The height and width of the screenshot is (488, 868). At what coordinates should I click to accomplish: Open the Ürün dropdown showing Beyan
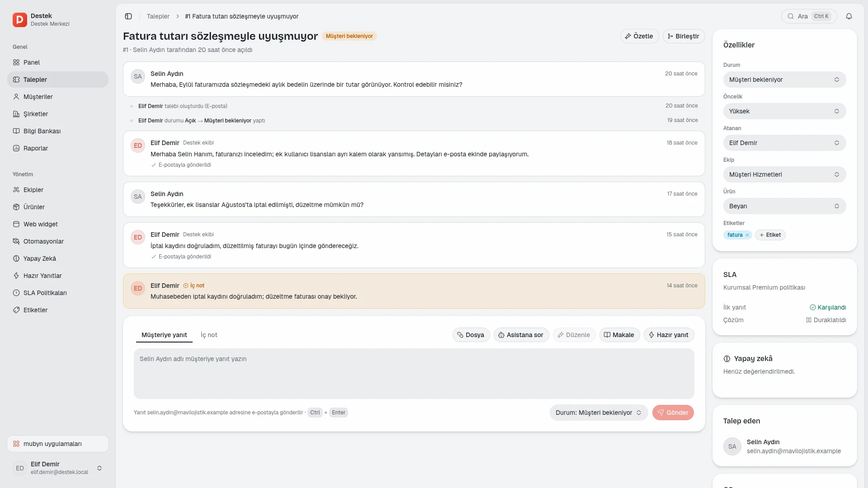784,206
